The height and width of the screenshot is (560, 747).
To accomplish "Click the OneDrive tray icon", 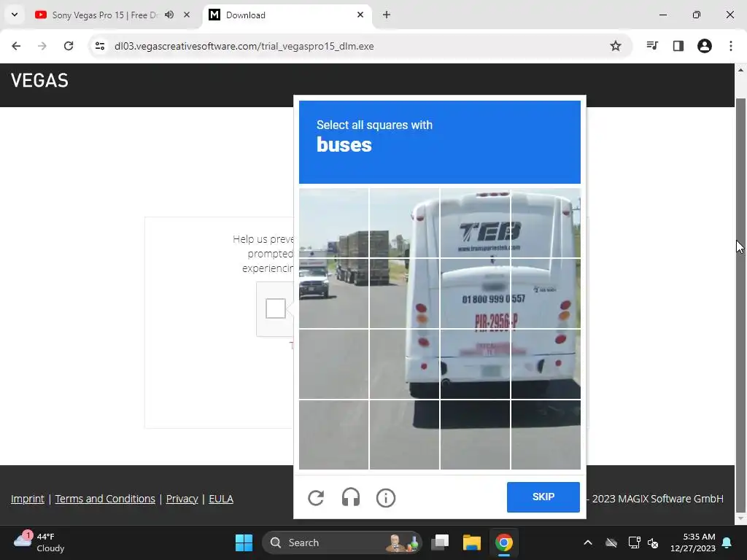I will (x=611, y=542).
